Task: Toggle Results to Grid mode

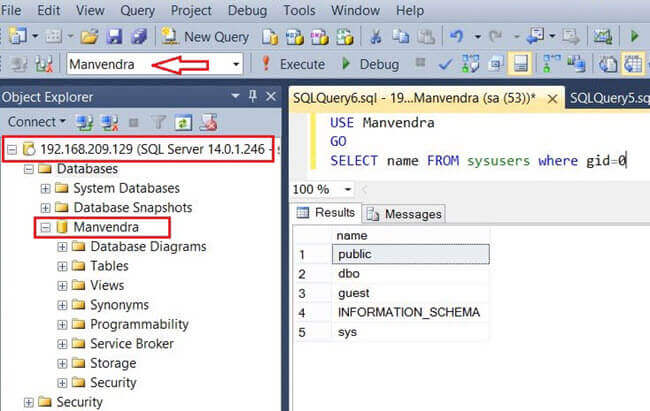Action: [x=633, y=64]
